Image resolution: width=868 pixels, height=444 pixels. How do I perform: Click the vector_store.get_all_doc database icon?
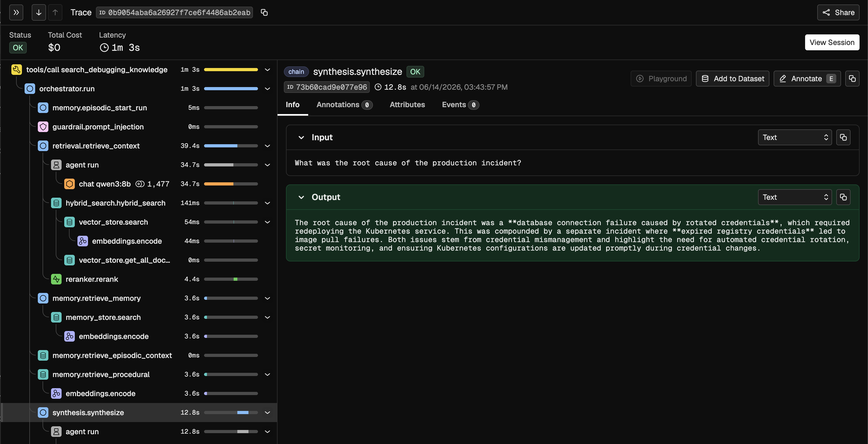click(70, 260)
